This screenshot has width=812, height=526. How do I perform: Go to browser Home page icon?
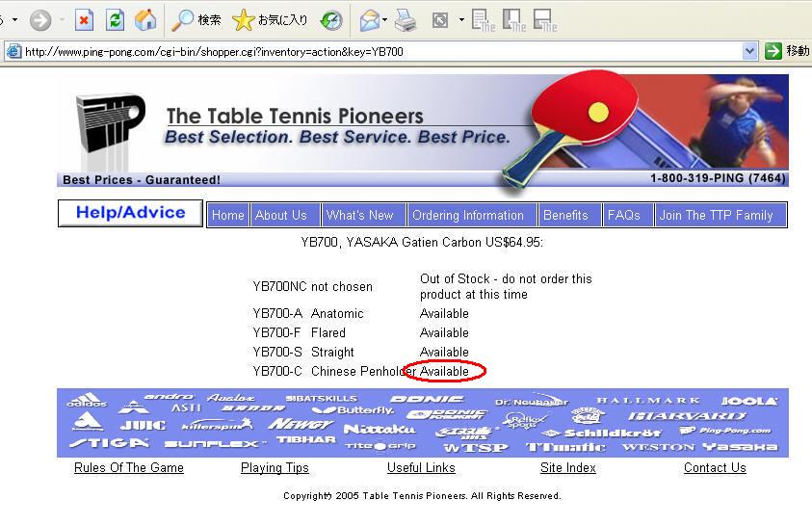[x=145, y=20]
